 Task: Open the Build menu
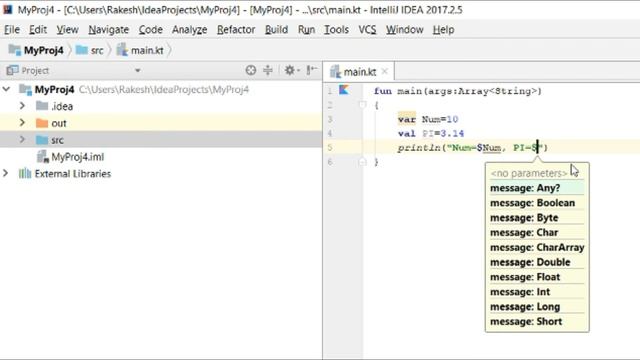pos(276,30)
